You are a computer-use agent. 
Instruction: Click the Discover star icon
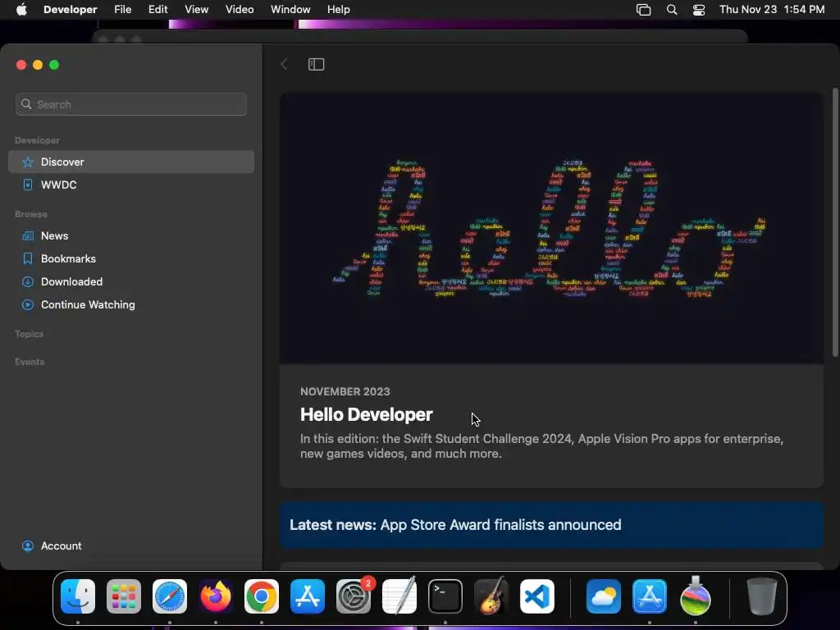coord(28,162)
